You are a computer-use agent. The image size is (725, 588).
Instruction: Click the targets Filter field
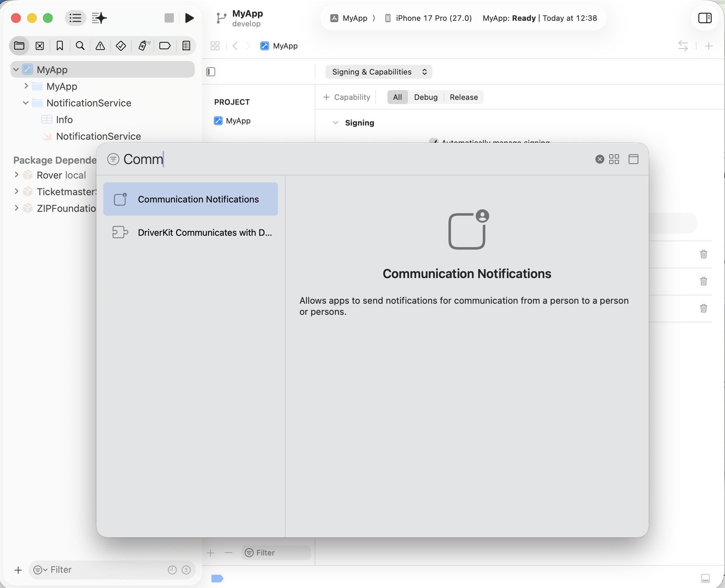click(x=276, y=553)
